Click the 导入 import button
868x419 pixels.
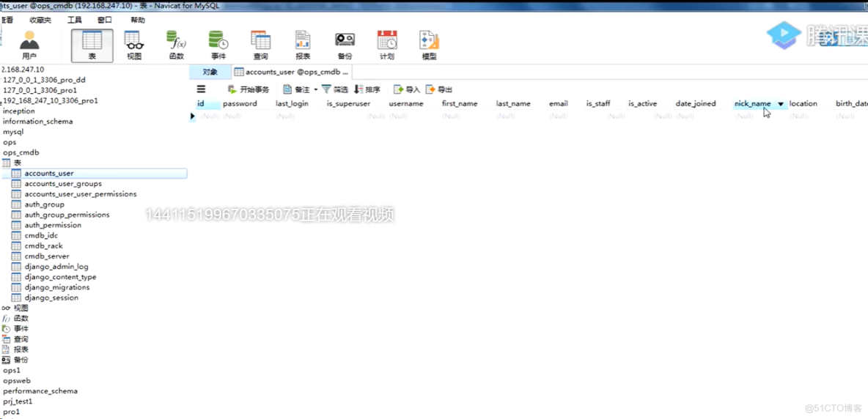tap(407, 89)
